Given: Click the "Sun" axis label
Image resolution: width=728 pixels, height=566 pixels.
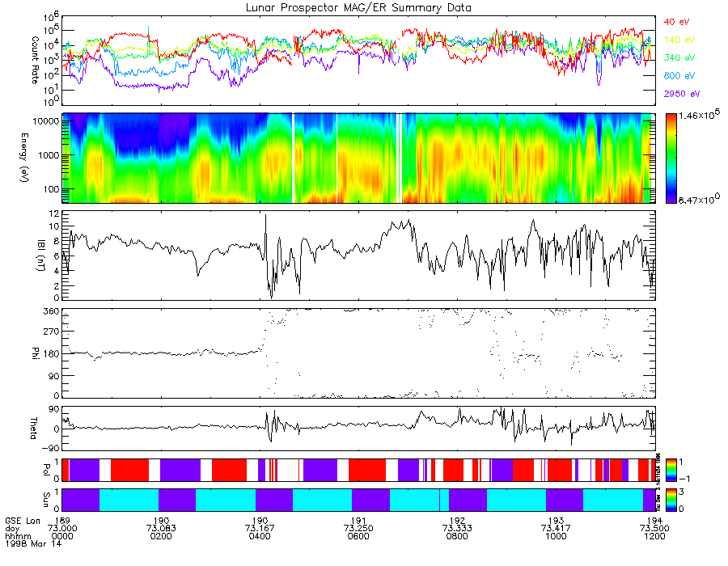Looking at the screenshot, I should (x=46, y=500).
